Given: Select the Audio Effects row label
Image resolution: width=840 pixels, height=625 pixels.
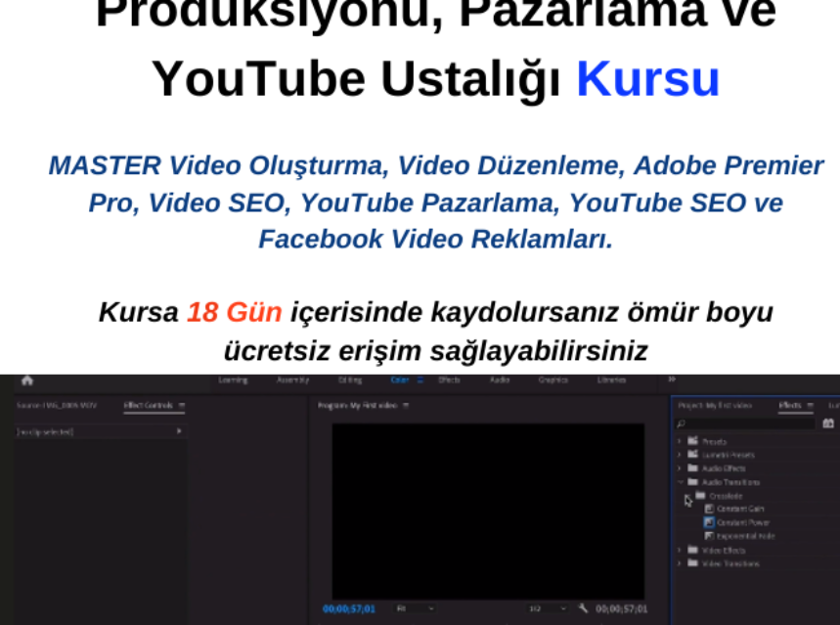Looking at the screenshot, I should click(724, 468).
